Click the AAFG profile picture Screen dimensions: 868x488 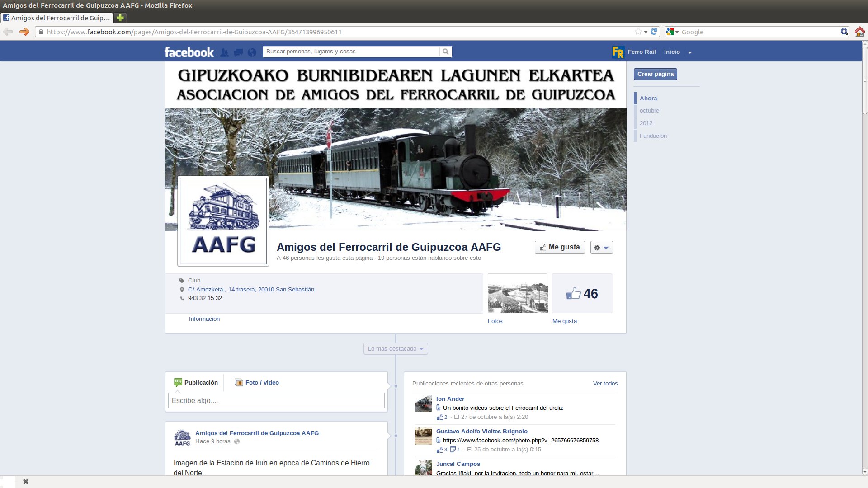[x=223, y=221]
